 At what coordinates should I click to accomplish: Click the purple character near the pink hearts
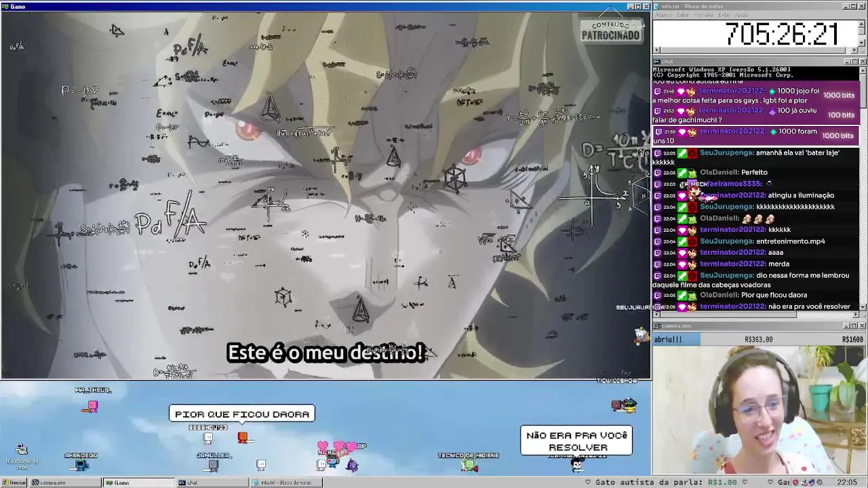[352, 465]
